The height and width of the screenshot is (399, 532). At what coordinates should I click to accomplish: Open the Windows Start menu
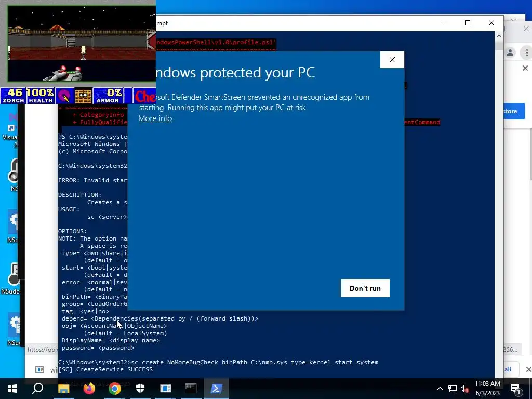12,389
